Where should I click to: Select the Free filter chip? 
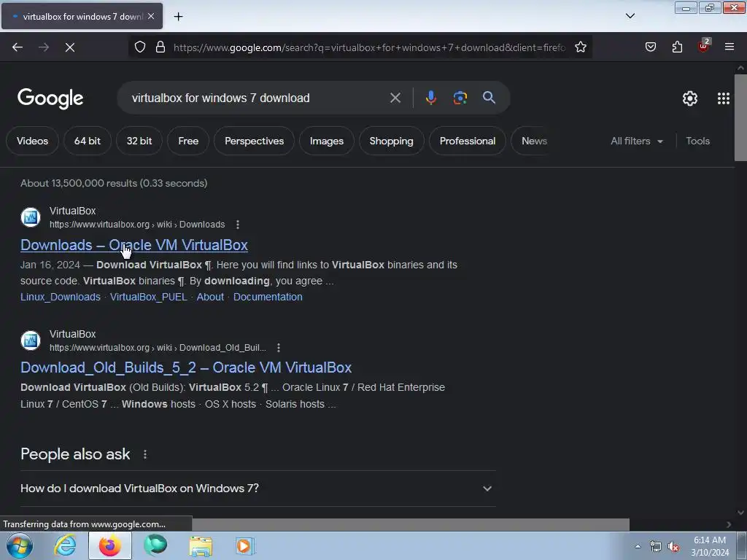pos(188,141)
